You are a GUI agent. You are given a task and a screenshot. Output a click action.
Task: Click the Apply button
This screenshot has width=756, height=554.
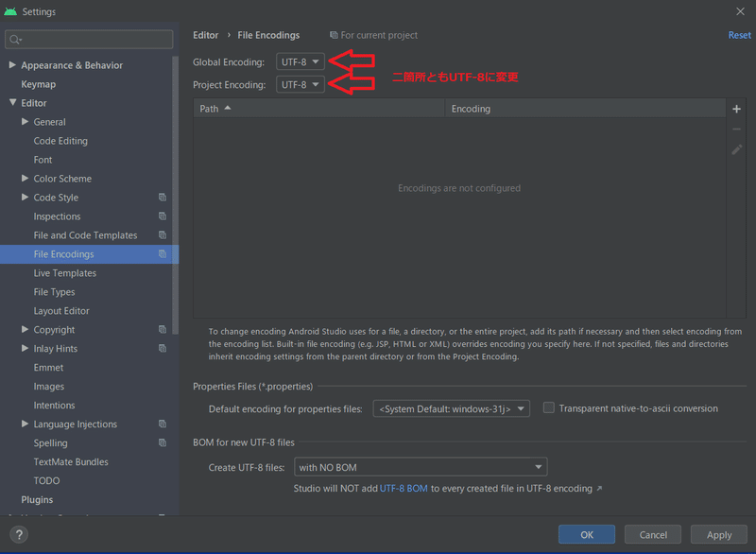coord(719,534)
